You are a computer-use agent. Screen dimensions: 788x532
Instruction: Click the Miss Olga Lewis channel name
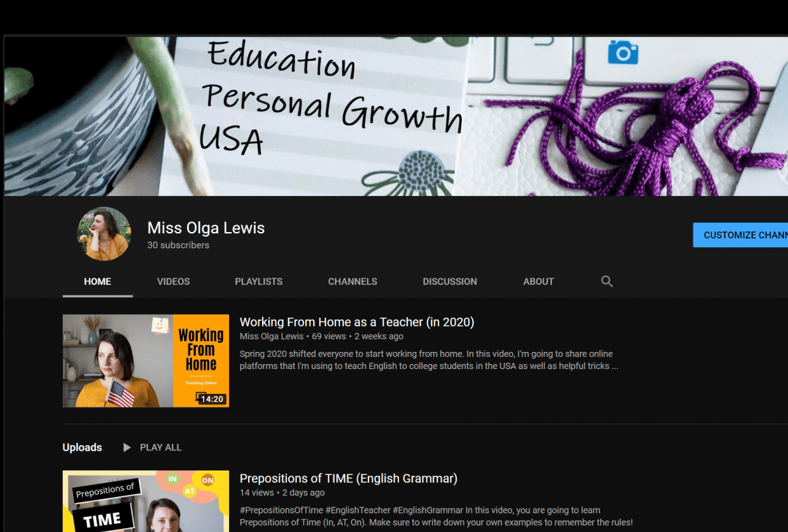pos(206,228)
